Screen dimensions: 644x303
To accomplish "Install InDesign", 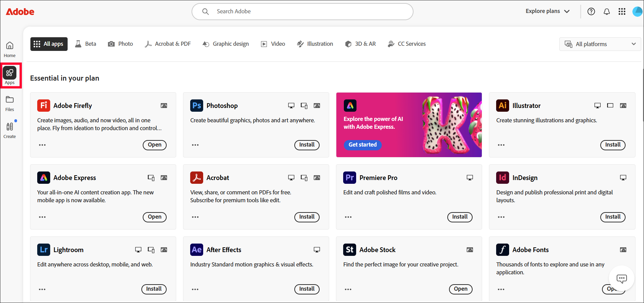I will pyautogui.click(x=613, y=217).
